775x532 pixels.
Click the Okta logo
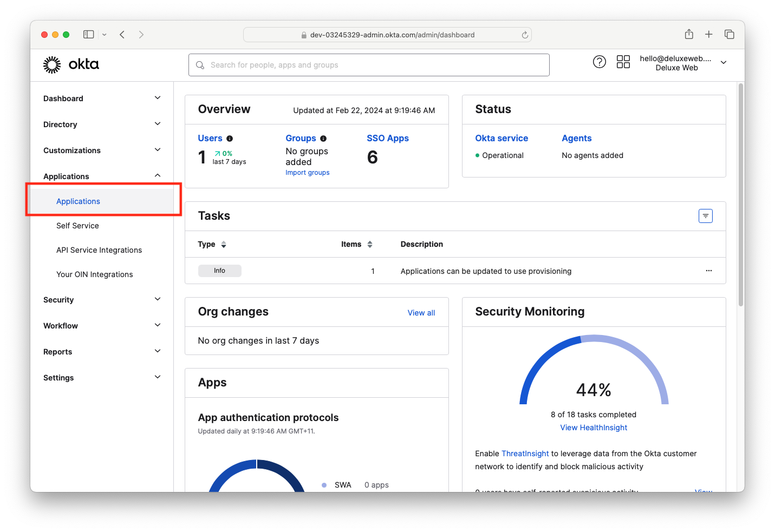[71, 64]
